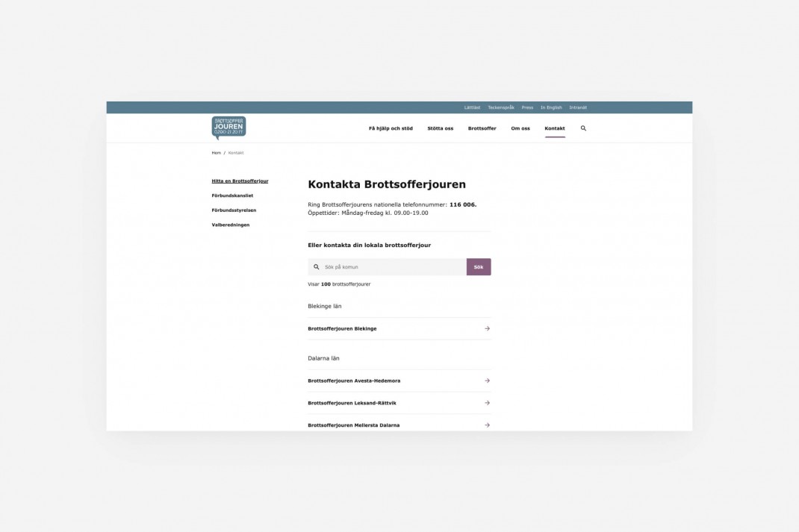Open the Stötta oss menu item
This screenshot has width=799, height=532.
pyautogui.click(x=441, y=128)
